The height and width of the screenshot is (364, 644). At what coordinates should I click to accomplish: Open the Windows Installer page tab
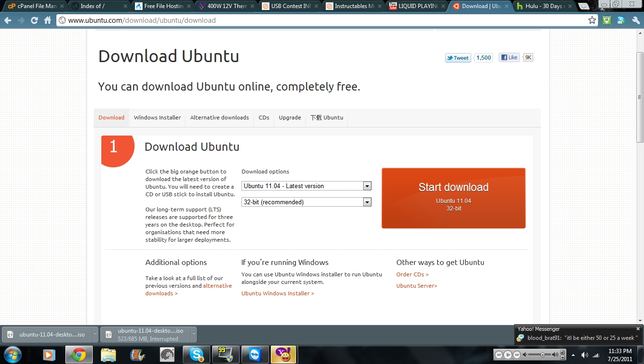(x=157, y=118)
